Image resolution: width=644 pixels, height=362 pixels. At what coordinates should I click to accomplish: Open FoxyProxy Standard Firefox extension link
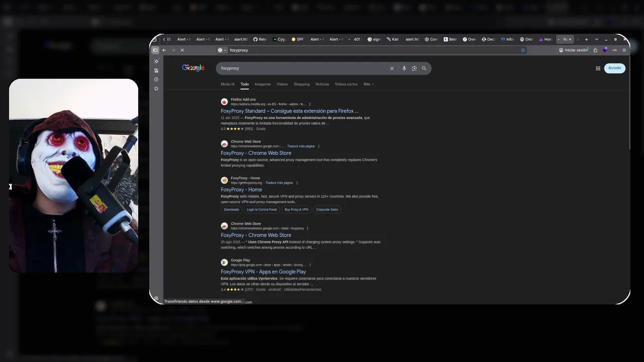(289, 111)
